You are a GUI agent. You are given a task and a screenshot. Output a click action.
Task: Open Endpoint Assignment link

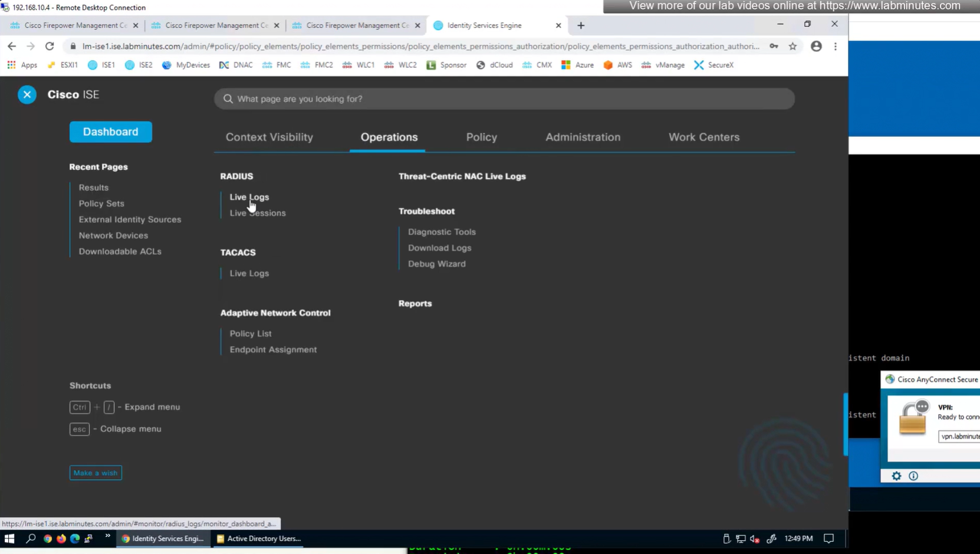(273, 349)
